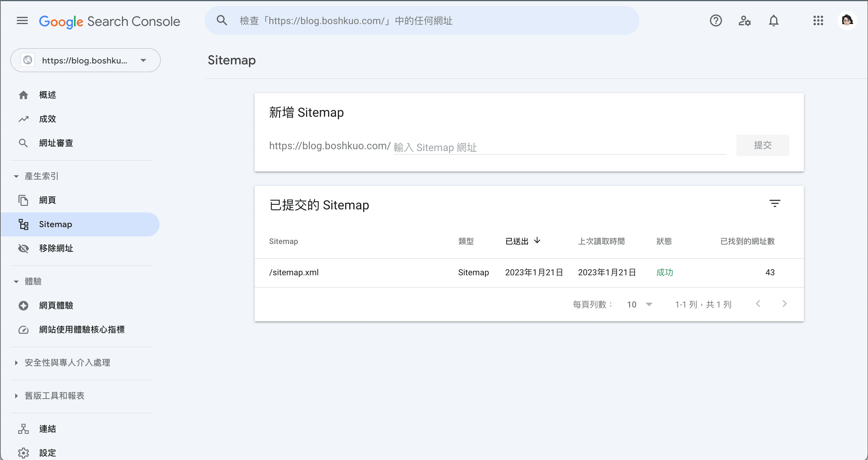Click the speedometer icon beside 網站使用體驗核心指標

[23, 330]
